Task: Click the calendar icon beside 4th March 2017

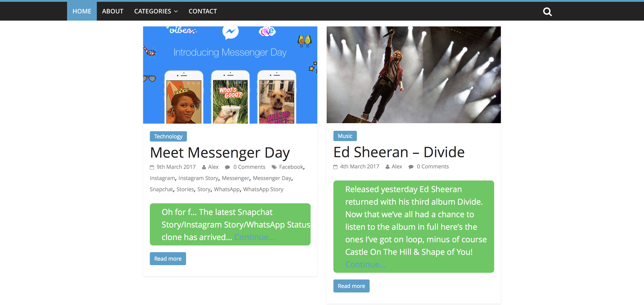Action: [x=335, y=167]
